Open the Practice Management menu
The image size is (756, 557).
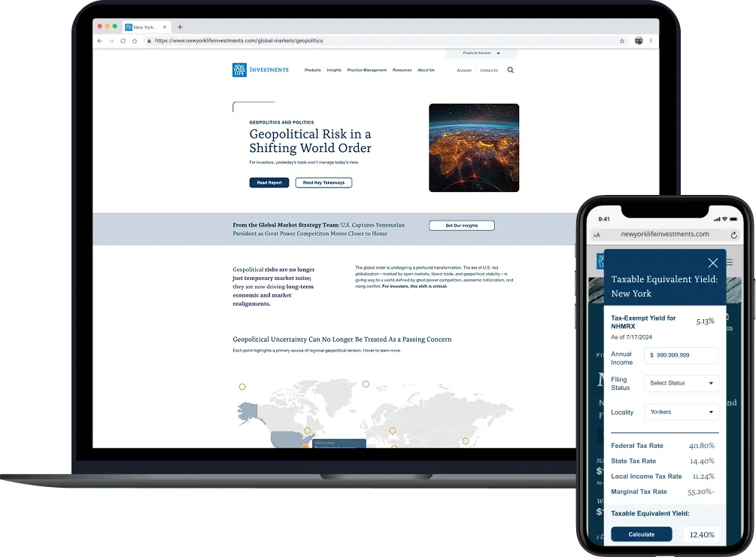[x=367, y=70]
